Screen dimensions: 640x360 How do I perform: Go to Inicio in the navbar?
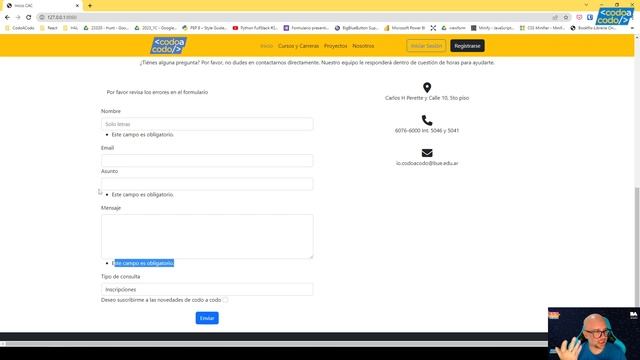pos(267,46)
